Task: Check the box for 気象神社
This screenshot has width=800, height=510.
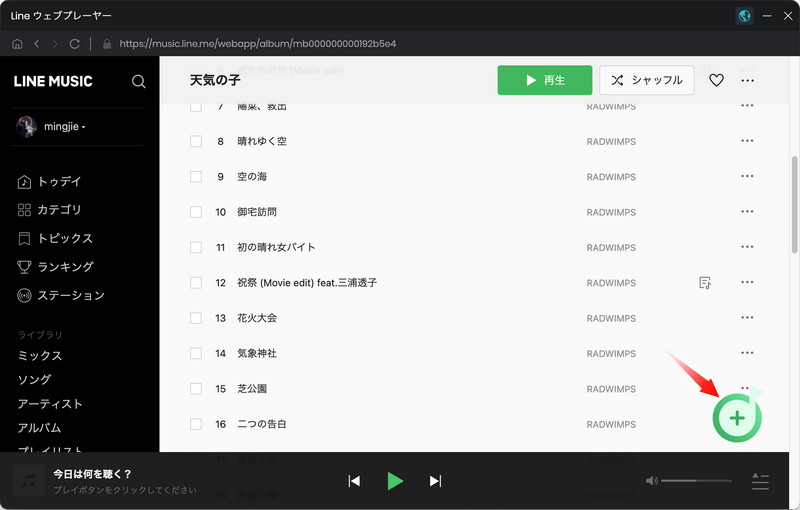Action: click(x=196, y=353)
